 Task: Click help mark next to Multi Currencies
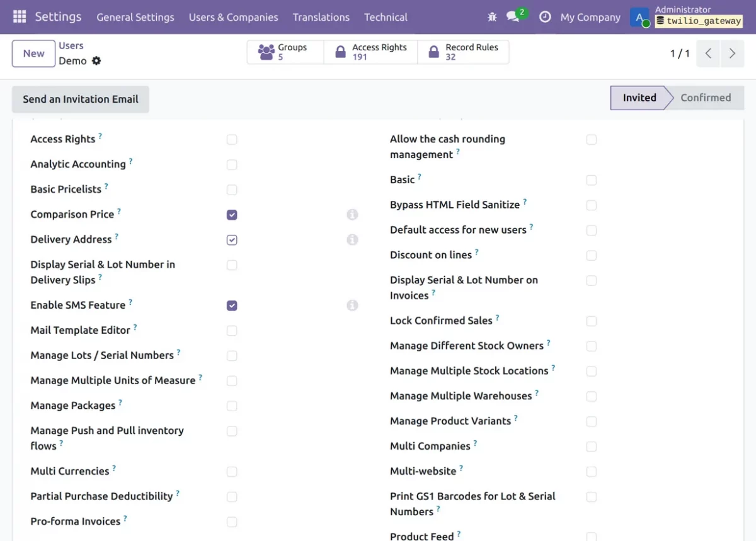pyautogui.click(x=114, y=469)
